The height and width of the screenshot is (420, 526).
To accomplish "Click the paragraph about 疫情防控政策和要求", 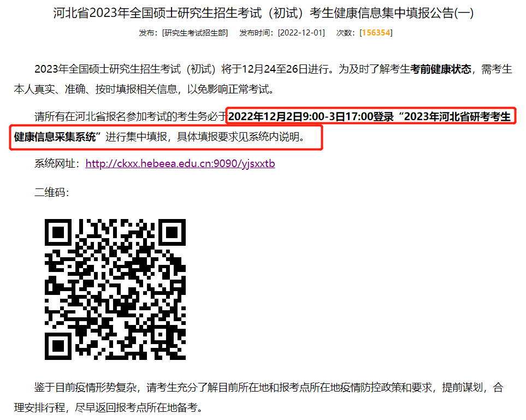I will 259,398.
